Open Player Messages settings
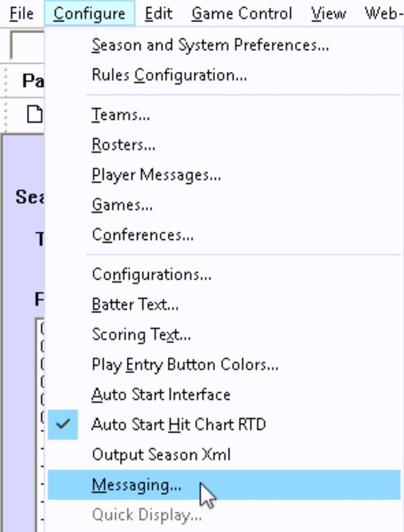Screen dimensions: 404x532 [156, 175]
